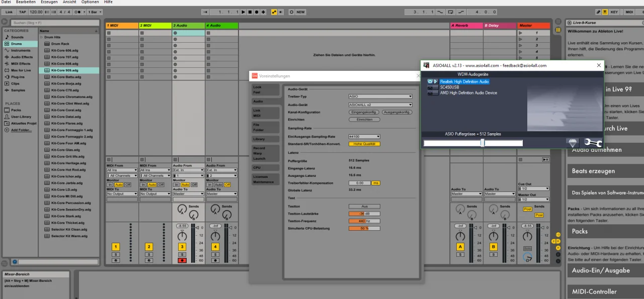Toggle the draw mode pencil icon

598,12
